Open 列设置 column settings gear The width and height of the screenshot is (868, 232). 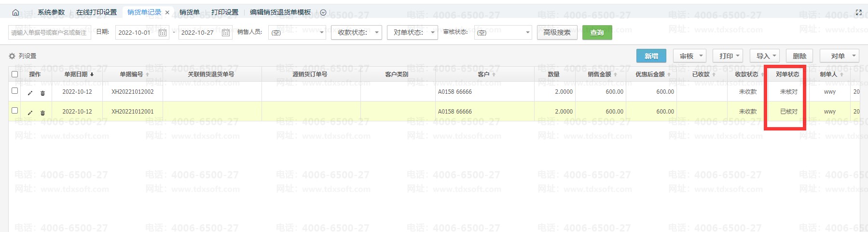(12, 56)
